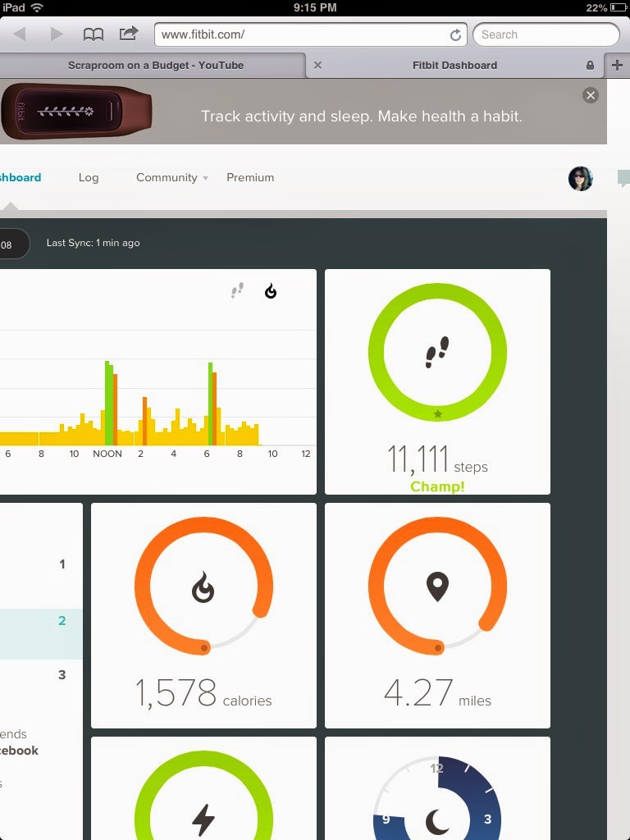Click the orange calories progress ring
The height and width of the screenshot is (840, 630).
(x=203, y=586)
